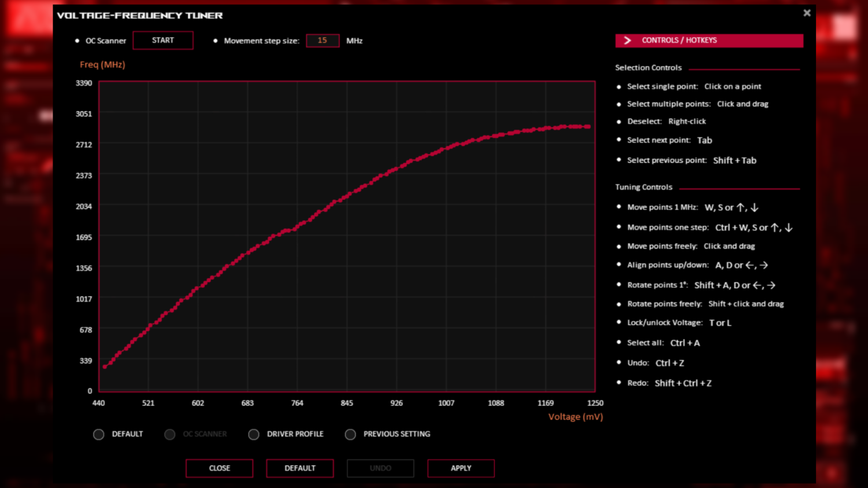Click the 'Selection Controls' heading
The width and height of the screenshot is (868, 488).
(648, 68)
